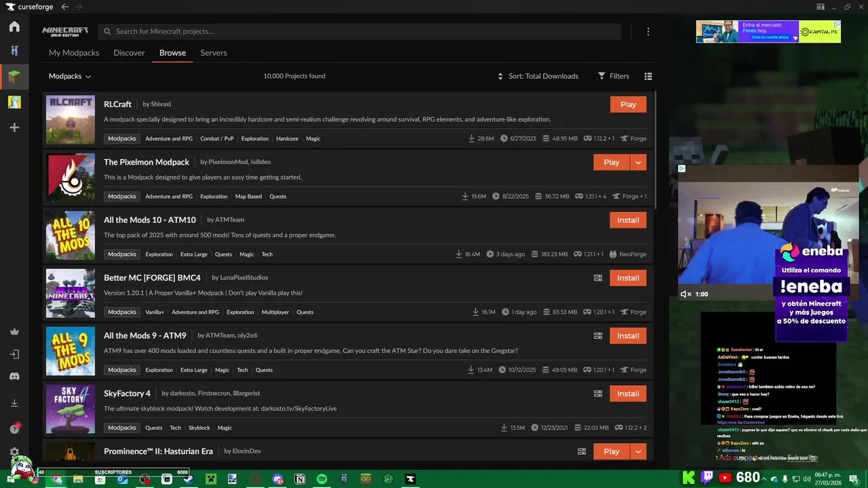Screen dimensions: 868x488
Task: Expand the Modpacks category dropdown
Action: point(70,77)
